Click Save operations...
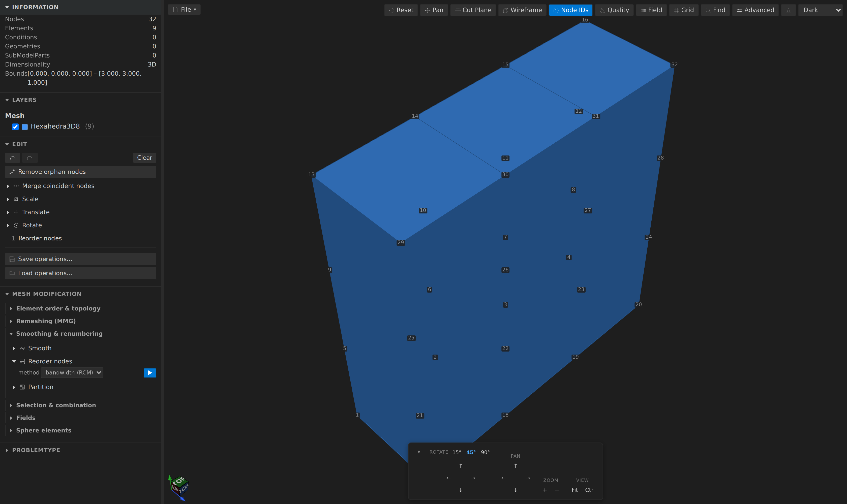 (80, 259)
